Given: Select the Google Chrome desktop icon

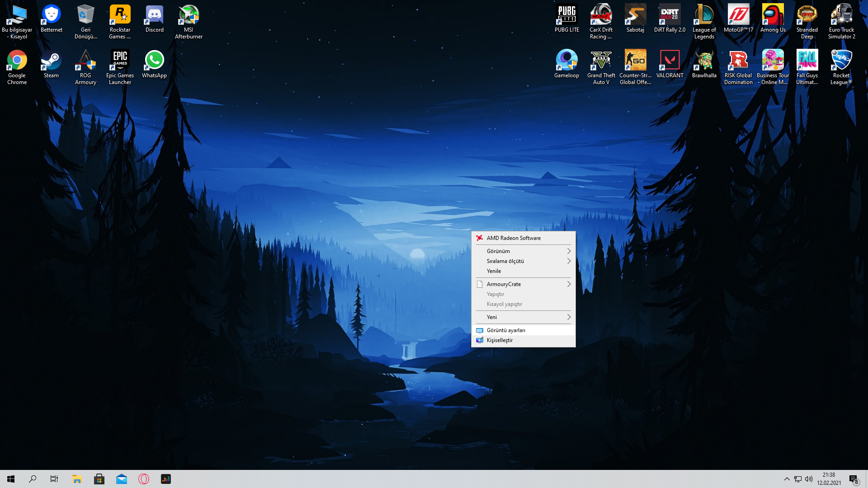Looking at the screenshot, I should (x=17, y=67).
